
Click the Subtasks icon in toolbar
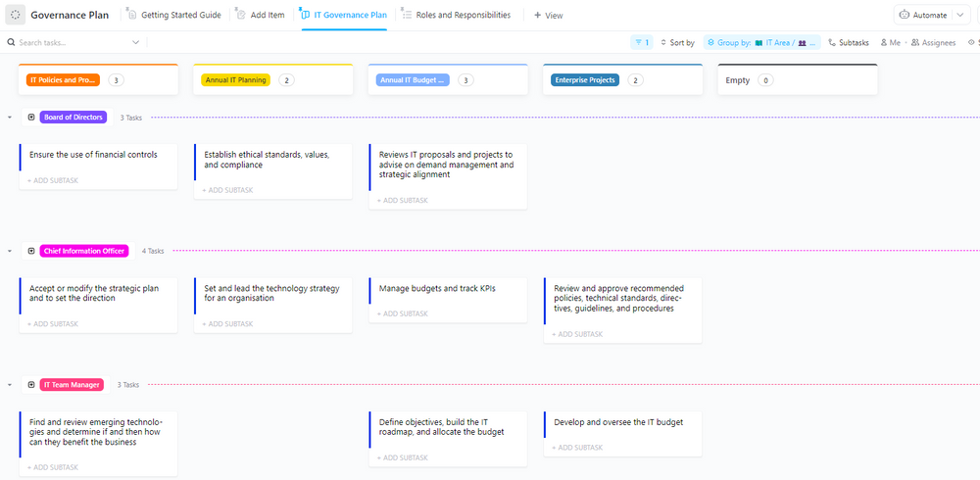832,43
